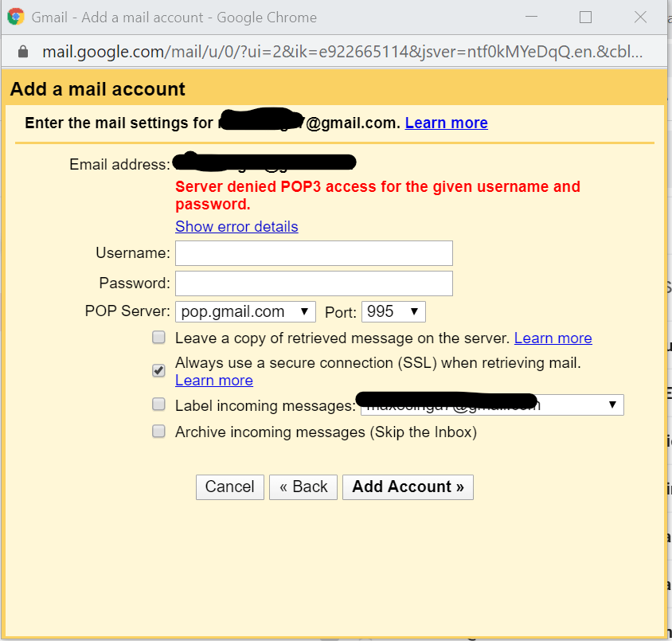Image resolution: width=672 pixels, height=641 pixels.
Task: Close the Add a mail account window
Action: click(640, 18)
